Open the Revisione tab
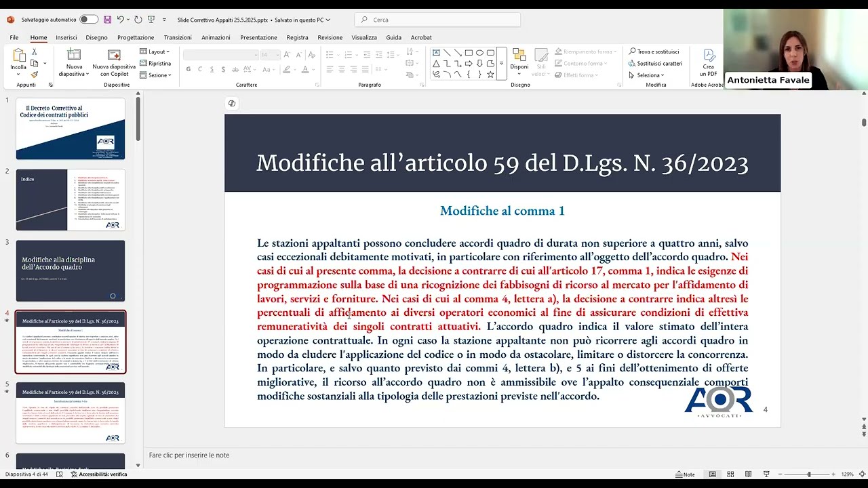The image size is (868, 488). pyautogui.click(x=330, y=37)
